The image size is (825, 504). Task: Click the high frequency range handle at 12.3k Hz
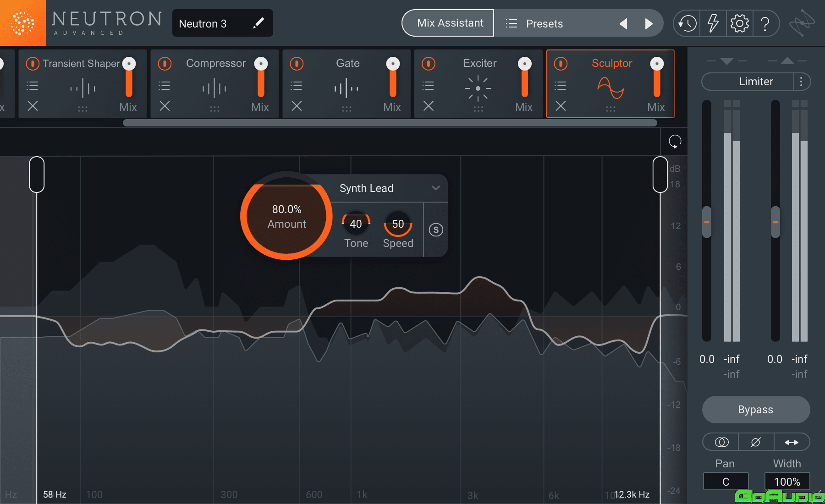(x=660, y=175)
